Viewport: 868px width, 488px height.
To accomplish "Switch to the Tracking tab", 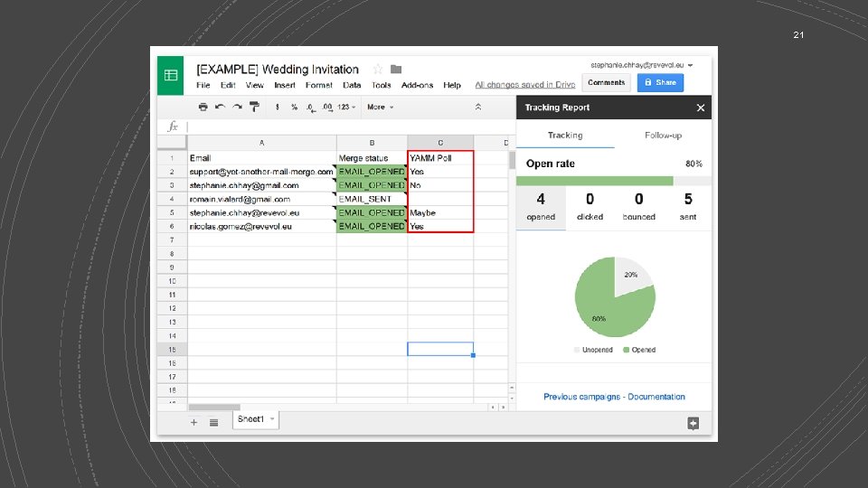I will point(565,135).
